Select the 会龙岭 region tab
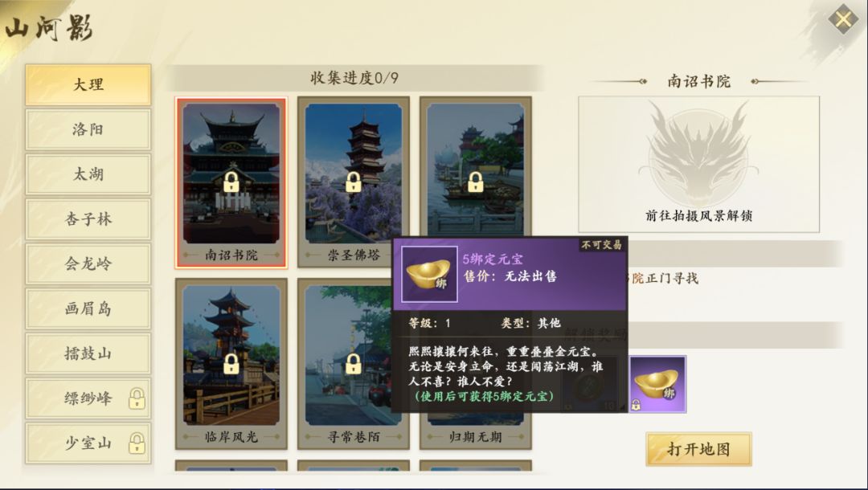 pos(88,263)
